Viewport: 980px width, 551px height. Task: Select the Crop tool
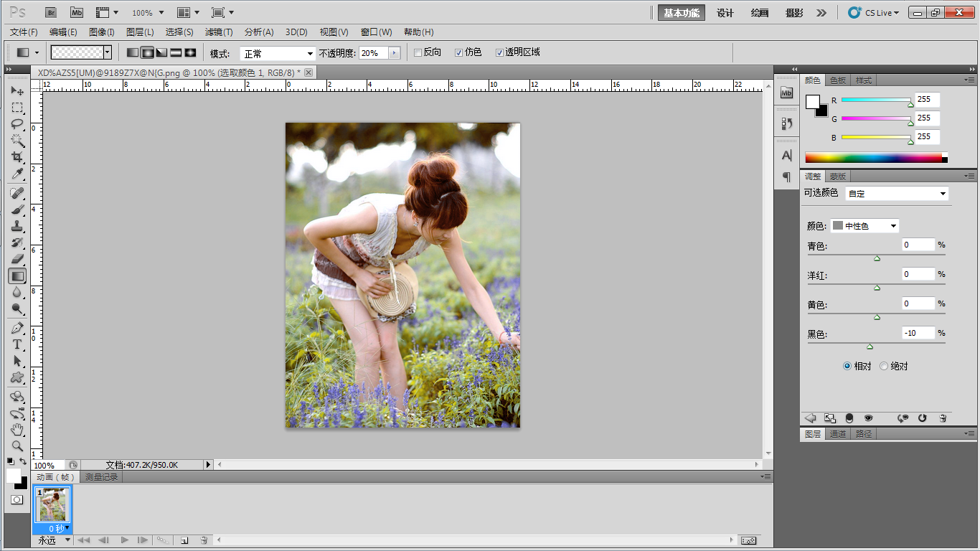(17, 157)
